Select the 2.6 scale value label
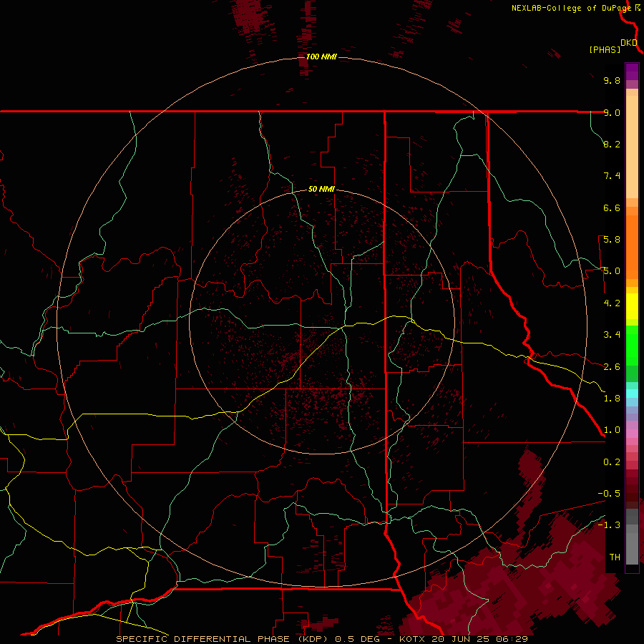Screen dimensions: 644x644 (x=612, y=367)
